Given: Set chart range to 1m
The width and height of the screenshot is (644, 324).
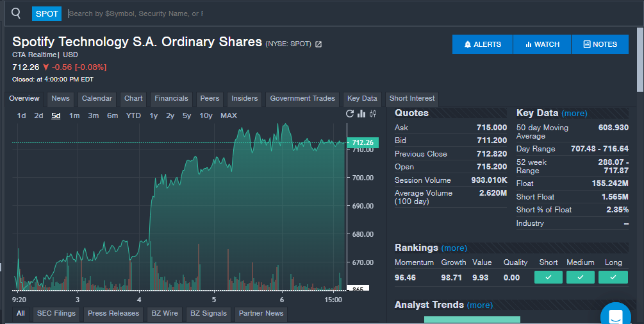Looking at the screenshot, I should click(74, 116).
